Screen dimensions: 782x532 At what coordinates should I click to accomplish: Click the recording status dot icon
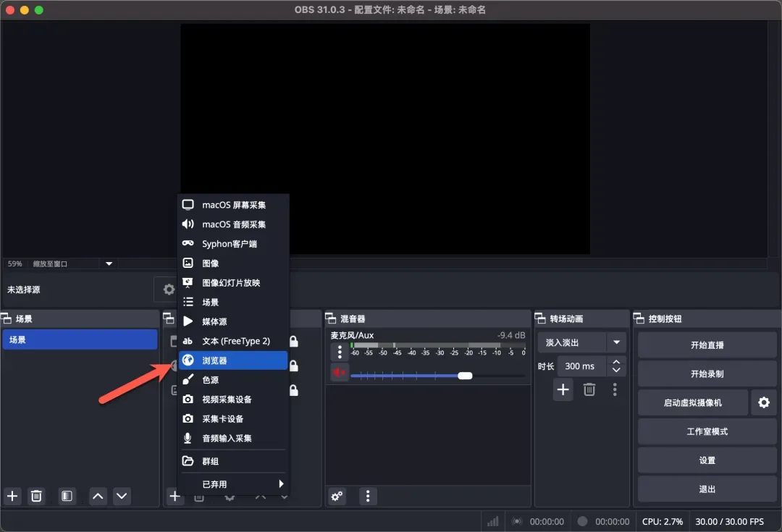[582, 521]
